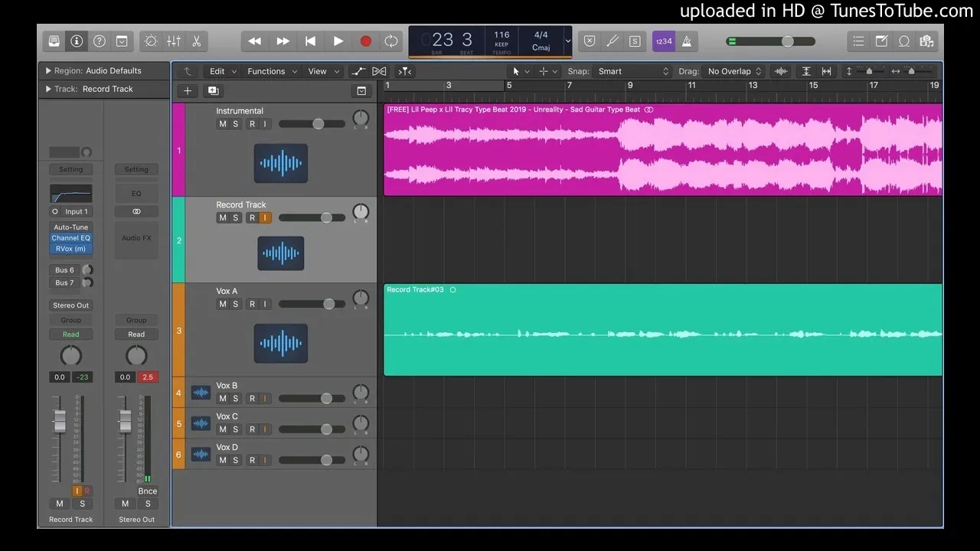Open the RVox (m) plugin slot
980x551 pixels.
point(70,249)
